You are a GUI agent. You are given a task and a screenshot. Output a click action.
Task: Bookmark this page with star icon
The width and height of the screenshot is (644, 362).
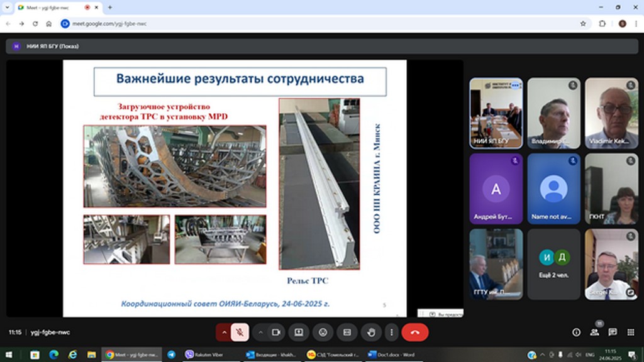tap(583, 23)
